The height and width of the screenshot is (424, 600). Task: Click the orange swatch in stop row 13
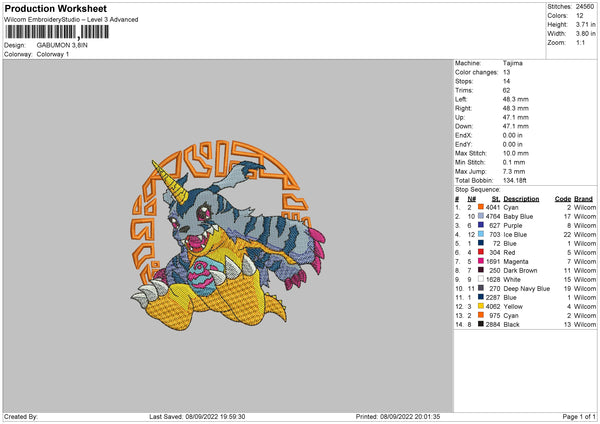(481, 315)
